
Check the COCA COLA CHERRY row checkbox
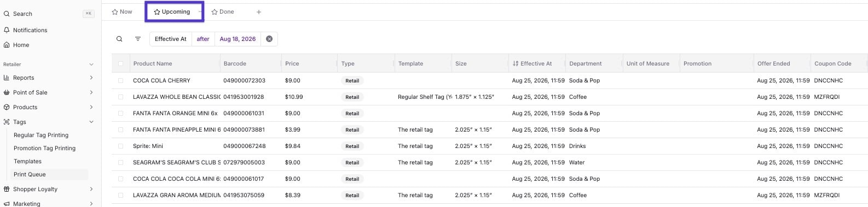pos(120,80)
